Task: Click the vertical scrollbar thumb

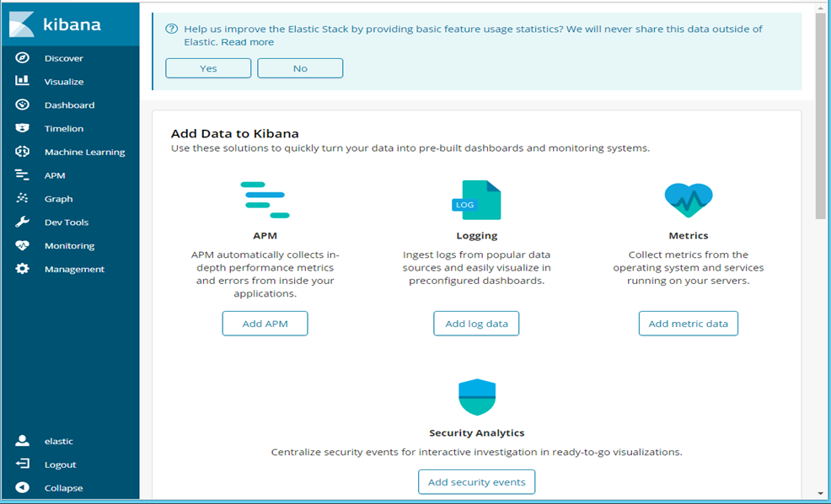Action: click(820, 117)
